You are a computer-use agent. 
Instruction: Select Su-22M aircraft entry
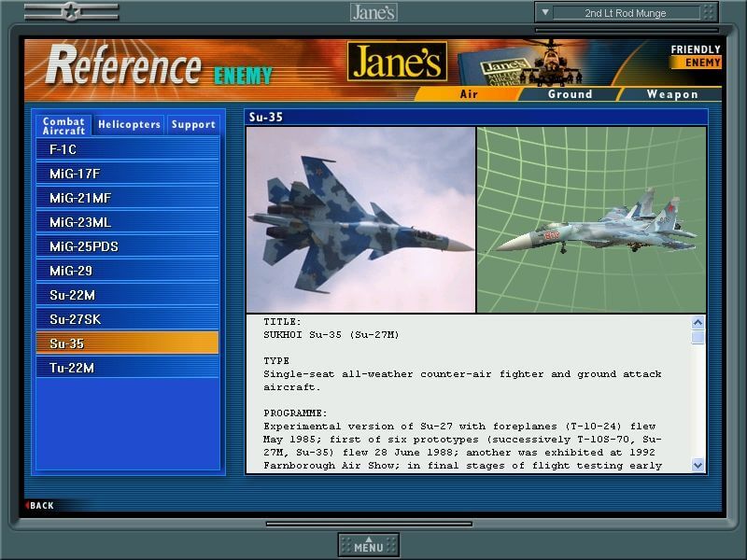tap(128, 295)
